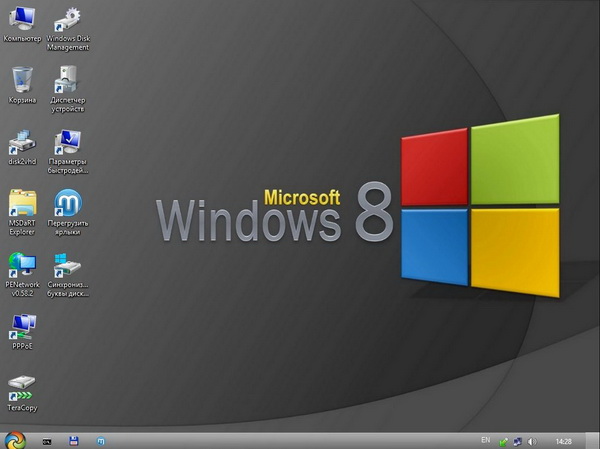Click the Перегрузить ярлыки icon

67,203
